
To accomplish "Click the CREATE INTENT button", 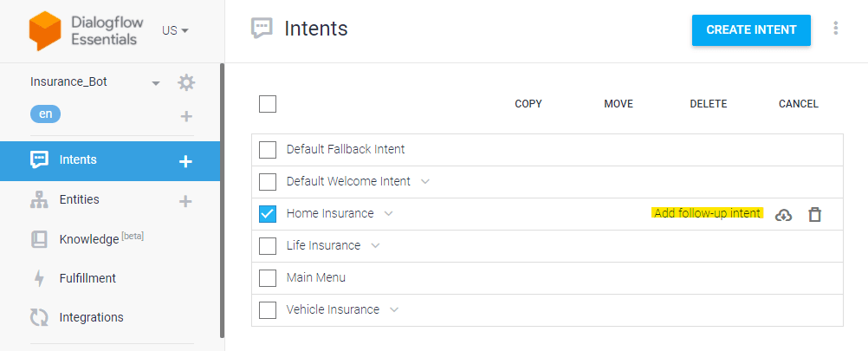I will [751, 29].
